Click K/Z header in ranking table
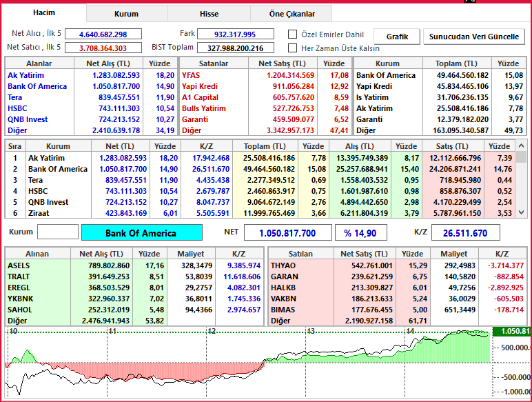Viewport: 532px width, 402px height. tap(206, 146)
